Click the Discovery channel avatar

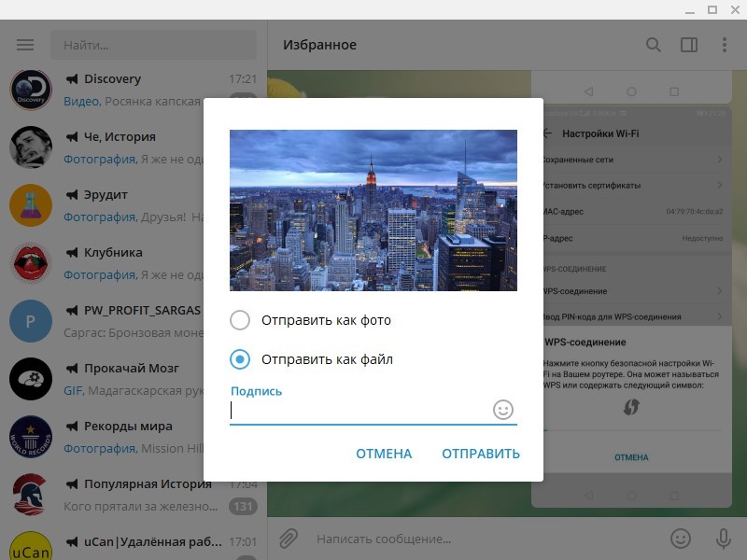coord(31,90)
